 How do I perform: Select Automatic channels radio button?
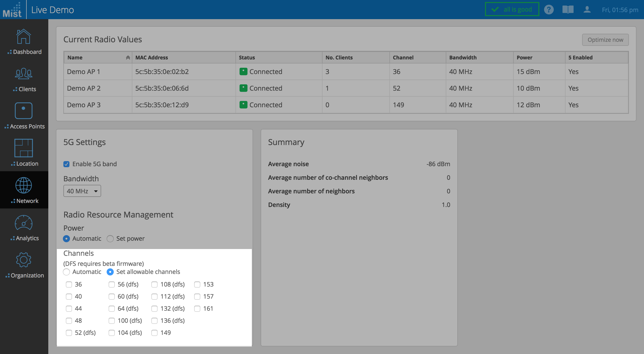[x=66, y=272]
